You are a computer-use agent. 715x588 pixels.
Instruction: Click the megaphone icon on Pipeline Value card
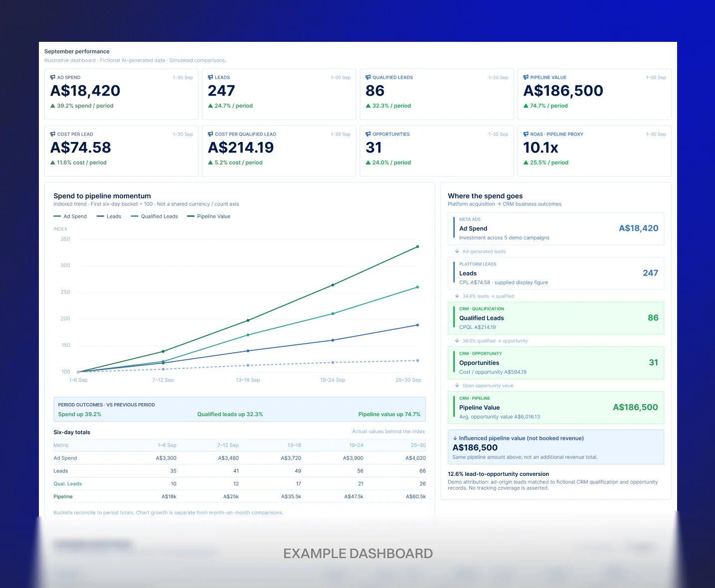(526, 77)
